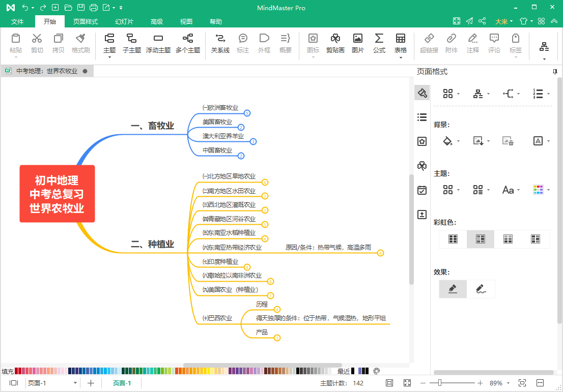563x392 pixels.
Task: Select the 一、畜牧业 main topic
Action: coord(152,126)
